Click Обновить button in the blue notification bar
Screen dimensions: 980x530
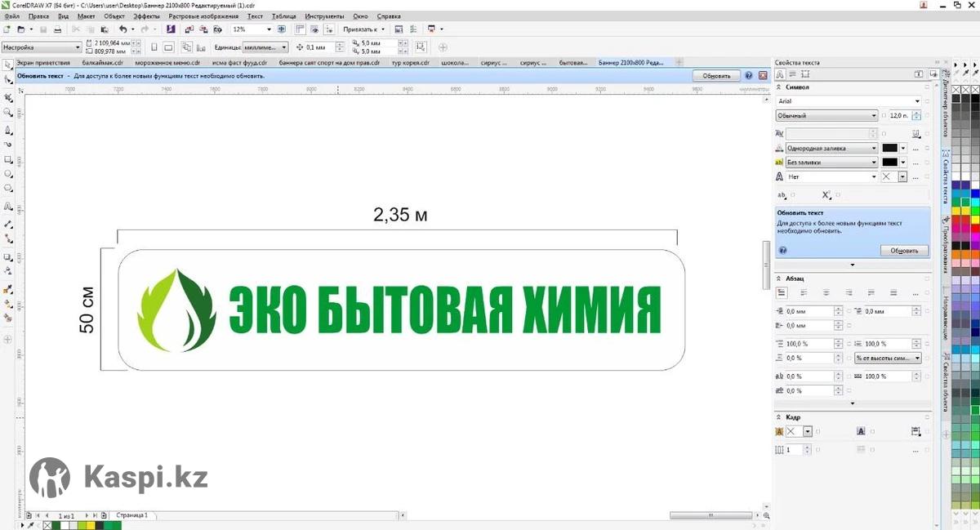(716, 75)
